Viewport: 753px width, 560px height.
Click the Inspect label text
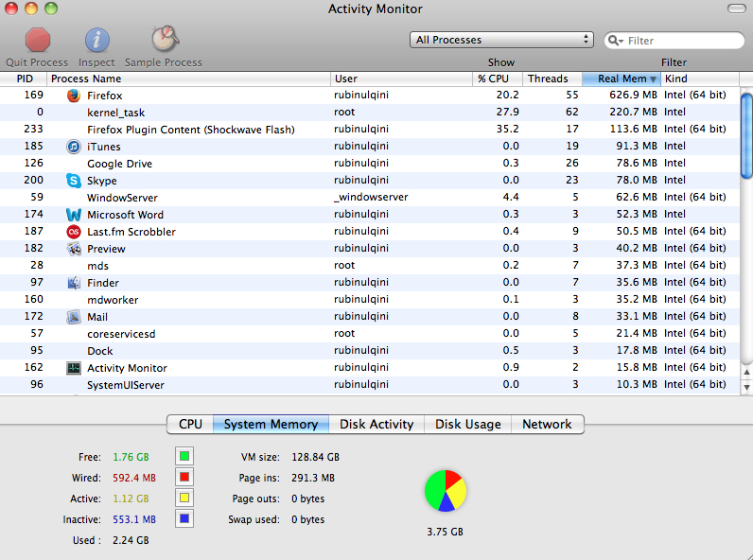[x=96, y=62]
